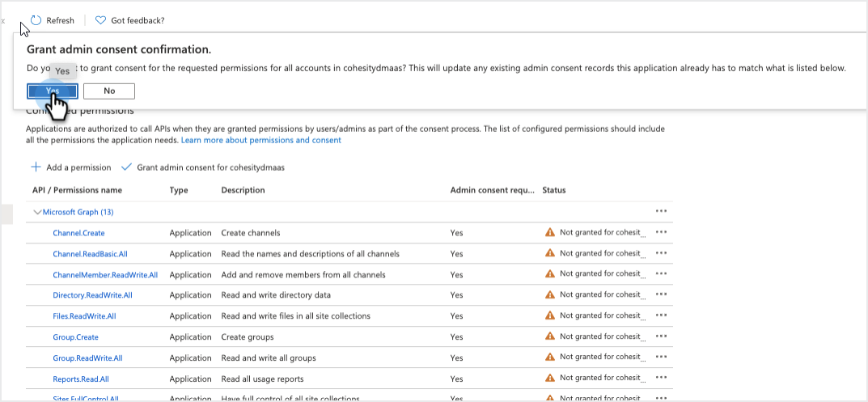Screen dimensions: 868x402
Task: Click warning icon in Directory.ReadWrite.All row
Action: (550, 294)
